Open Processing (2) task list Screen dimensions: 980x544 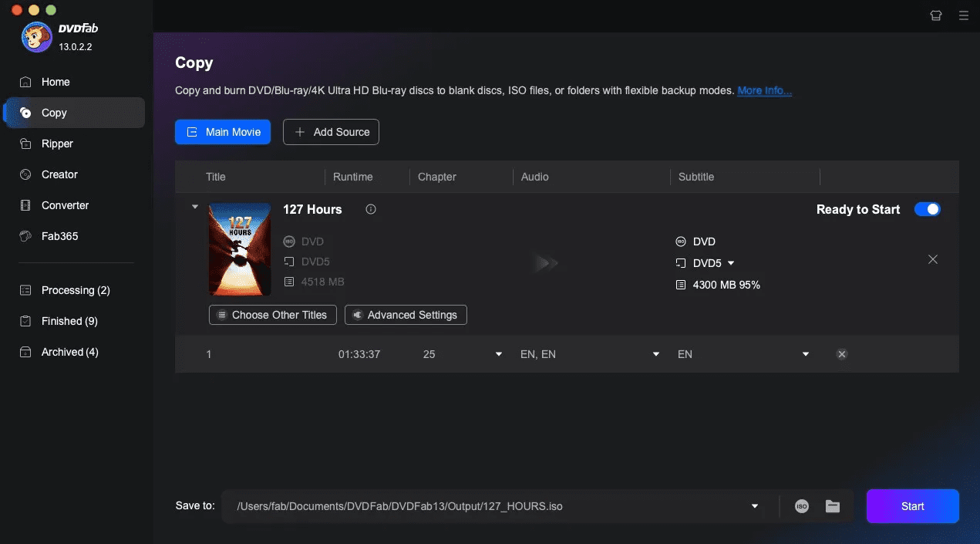point(76,290)
